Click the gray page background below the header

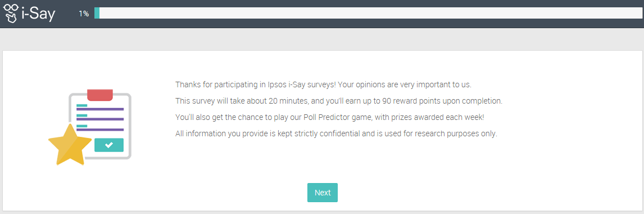(322, 39)
